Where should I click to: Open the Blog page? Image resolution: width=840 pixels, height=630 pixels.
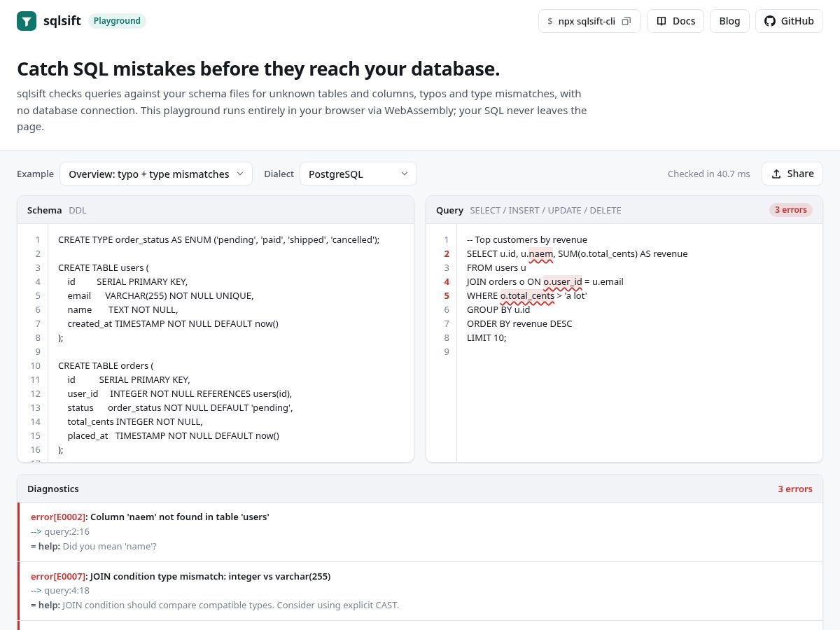click(x=729, y=21)
